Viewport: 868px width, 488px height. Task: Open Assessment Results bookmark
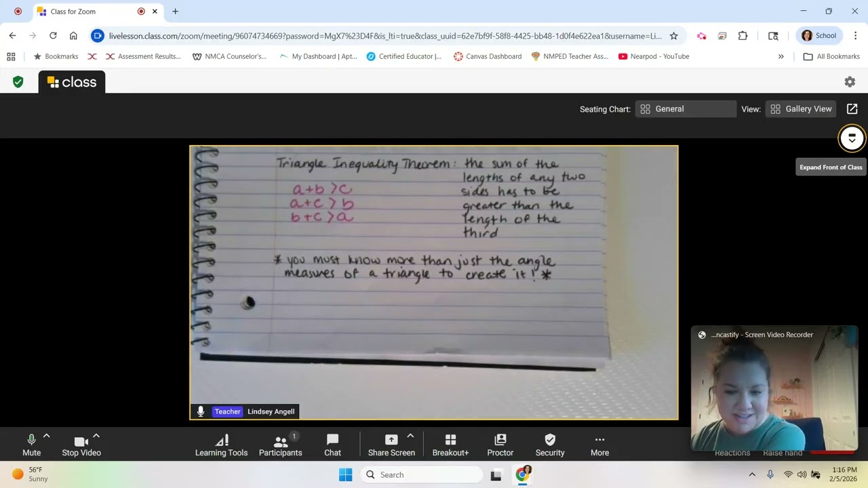[x=143, y=56]
